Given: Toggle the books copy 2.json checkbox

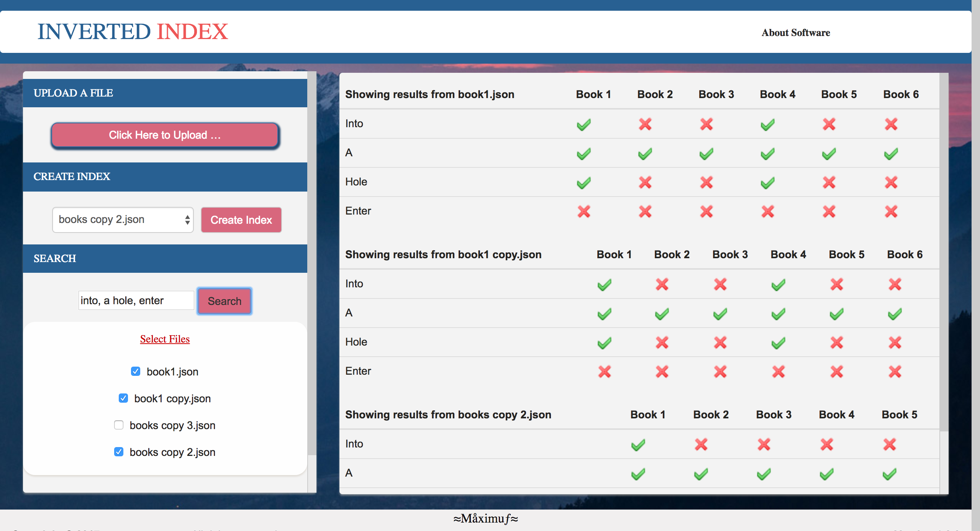Looking at the screenshot, I should (119, 452).
